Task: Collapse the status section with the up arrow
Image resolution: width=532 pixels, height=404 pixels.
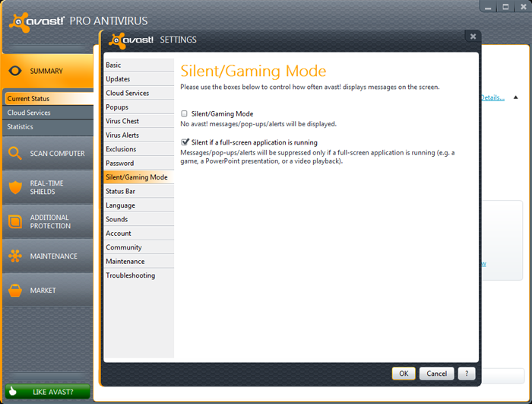Action: pyautogui.click(x=516, y=97)
